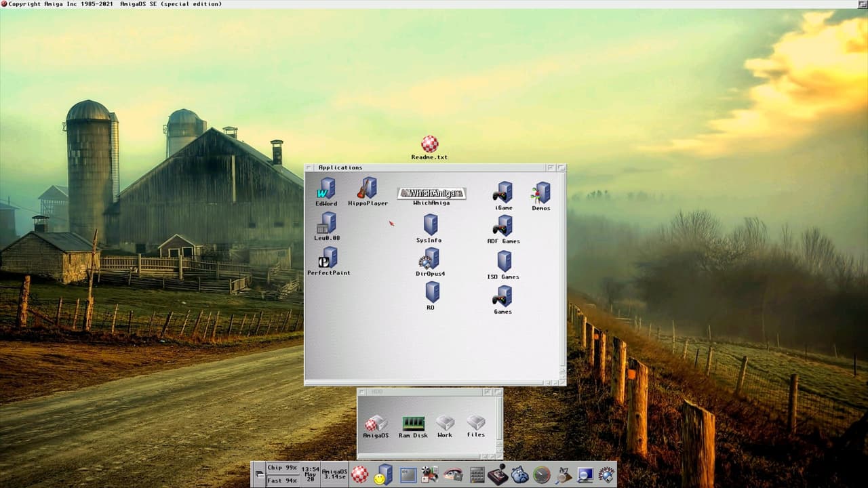Open the gauge speedometer dock icon

coord(542,474)
